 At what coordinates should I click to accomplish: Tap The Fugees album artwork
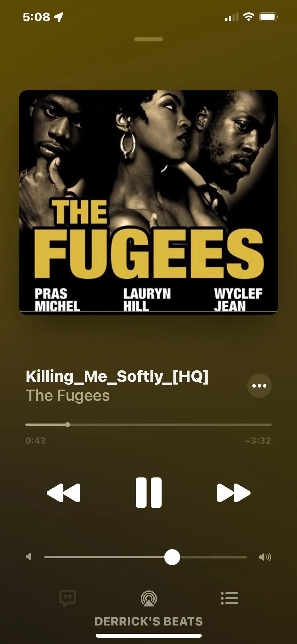point(148,203)
